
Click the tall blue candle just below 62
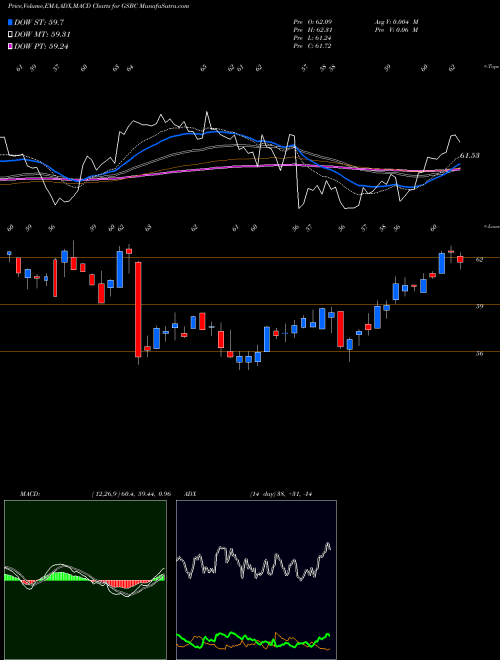pos(442,263)
